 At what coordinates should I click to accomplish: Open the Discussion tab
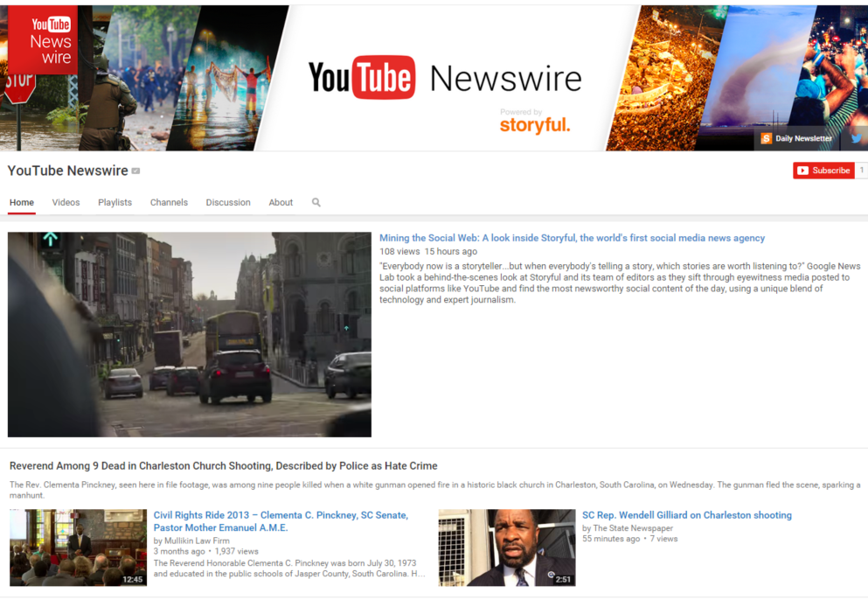pos(228,203)
